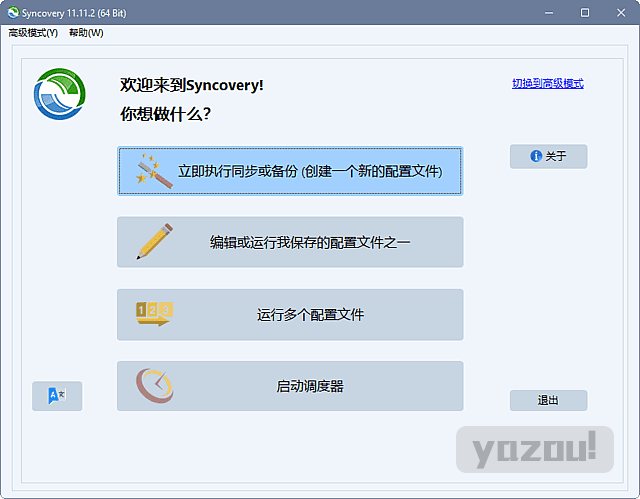The height and width of the screenshot is (499, 640).
Task: Click the blue info icon on 关于 button
Action: pyautogui.click(x=536, y=156)
